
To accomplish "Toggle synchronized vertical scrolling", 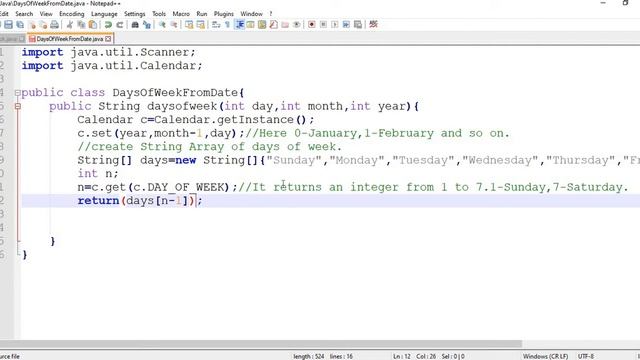I will [189, 24].
